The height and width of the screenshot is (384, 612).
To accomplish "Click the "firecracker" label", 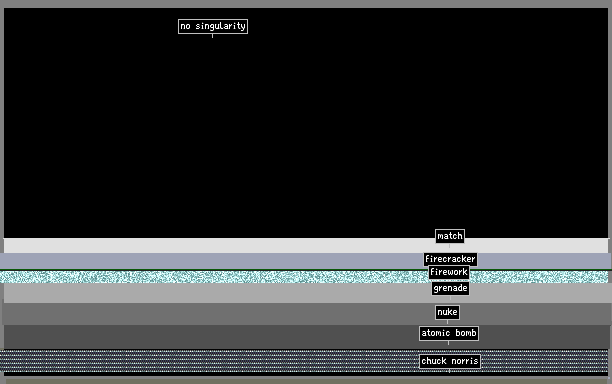I will pyautogui.click(x=450, y=259).
